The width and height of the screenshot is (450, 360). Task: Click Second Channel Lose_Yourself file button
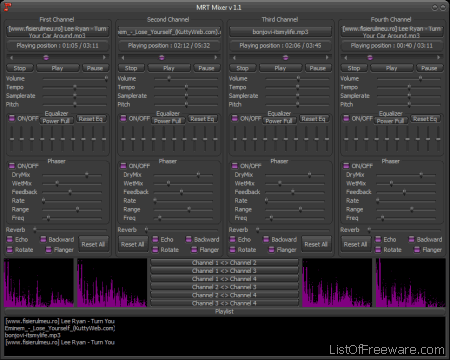coord(169,32)
